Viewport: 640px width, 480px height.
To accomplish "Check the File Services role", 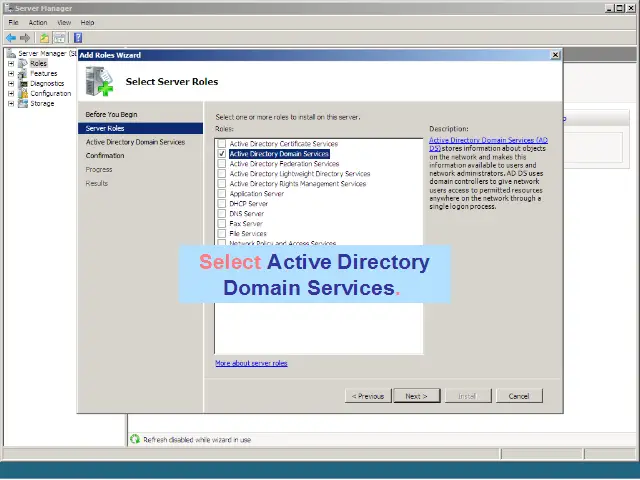I will (222, 233).
